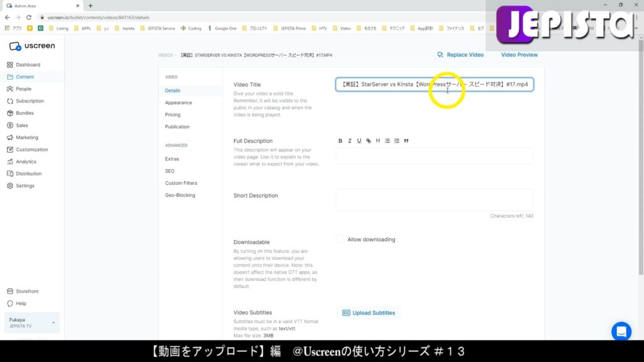Switch to the Appearance tab
This screenshot has height=362, width=644.
[x=178, y=102]
